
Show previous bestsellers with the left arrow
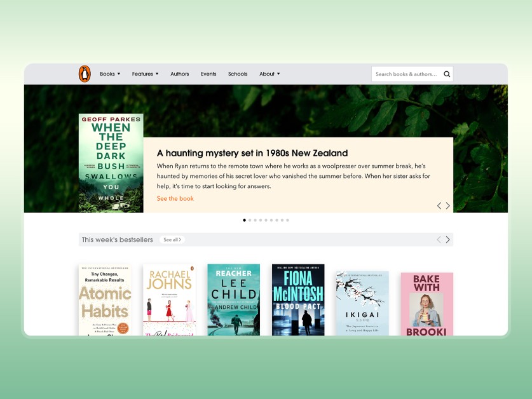click(439, 240)
